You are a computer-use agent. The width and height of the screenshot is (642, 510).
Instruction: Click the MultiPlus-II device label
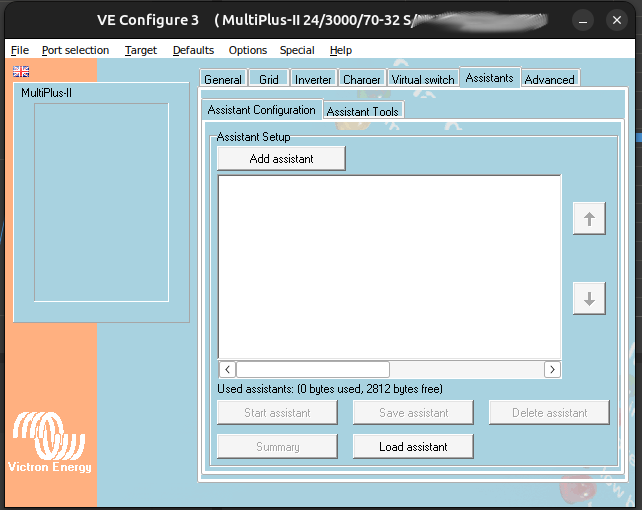(x=47, y=93)
